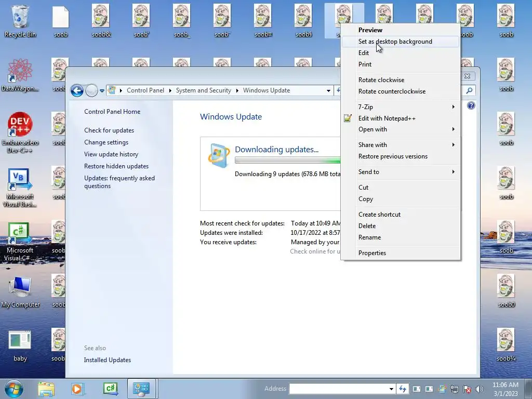Select the blank soob file icon
The image size is (532, 399).
(x=61, y=21)
